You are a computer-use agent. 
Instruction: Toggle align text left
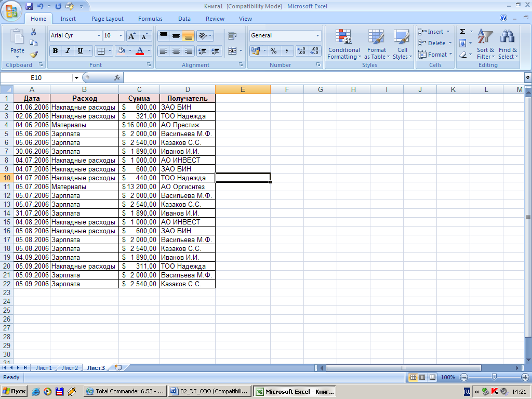pos(164,51)
